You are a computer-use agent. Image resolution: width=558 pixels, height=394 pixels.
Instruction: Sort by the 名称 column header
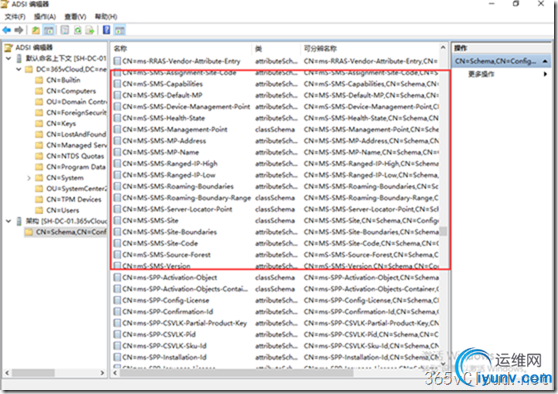click(x=181, y=48)
